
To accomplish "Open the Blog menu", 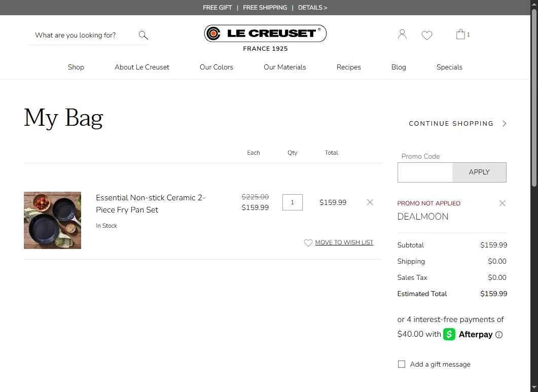I will 399,67.
